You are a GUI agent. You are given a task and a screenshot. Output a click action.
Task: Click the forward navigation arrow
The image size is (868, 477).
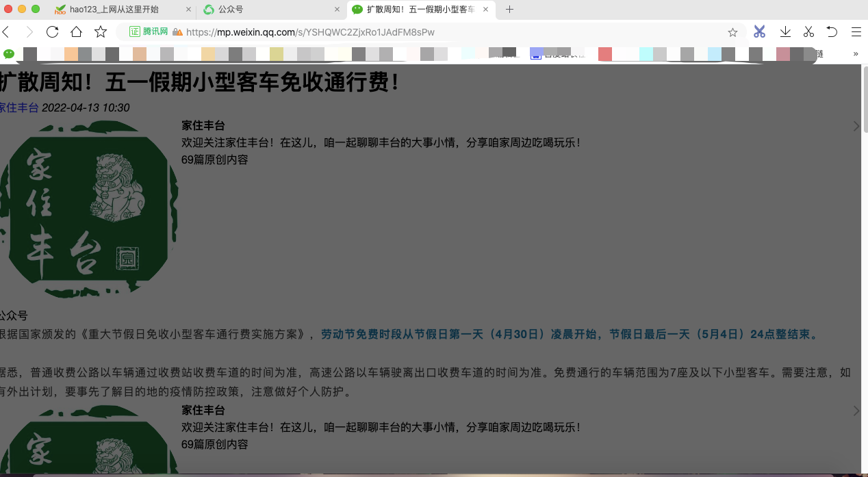click(x=29, y=31)
